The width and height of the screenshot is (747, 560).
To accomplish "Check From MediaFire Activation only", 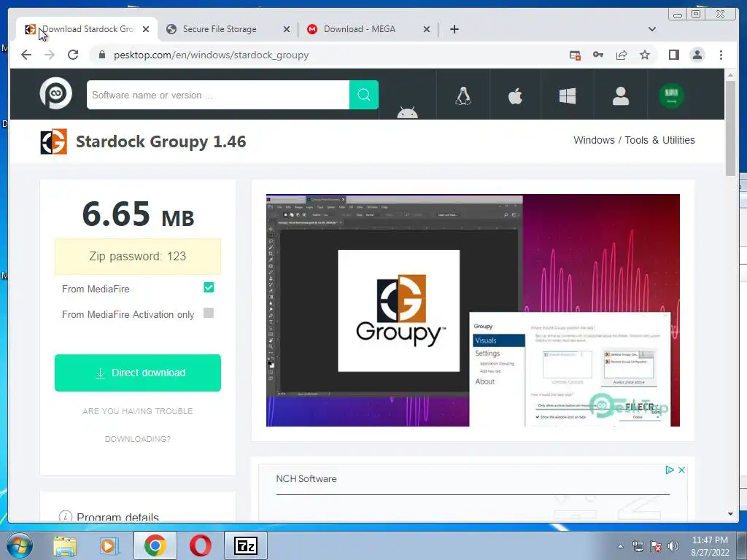I will 209,313.
